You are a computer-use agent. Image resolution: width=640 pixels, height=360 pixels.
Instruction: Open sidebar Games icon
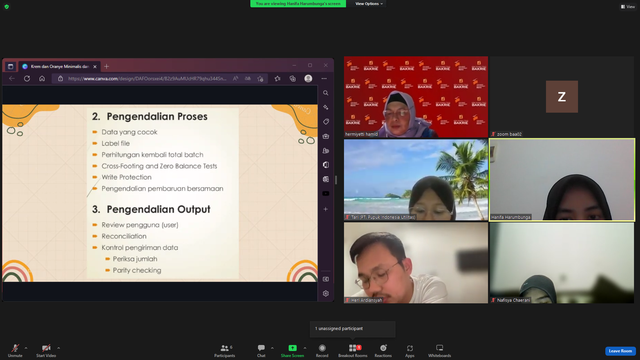click(326, 151)
